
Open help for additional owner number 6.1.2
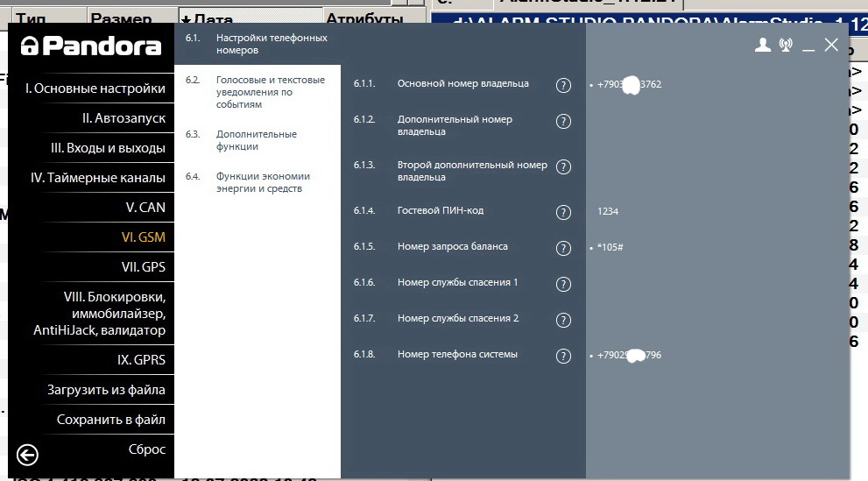pos(564,122)
